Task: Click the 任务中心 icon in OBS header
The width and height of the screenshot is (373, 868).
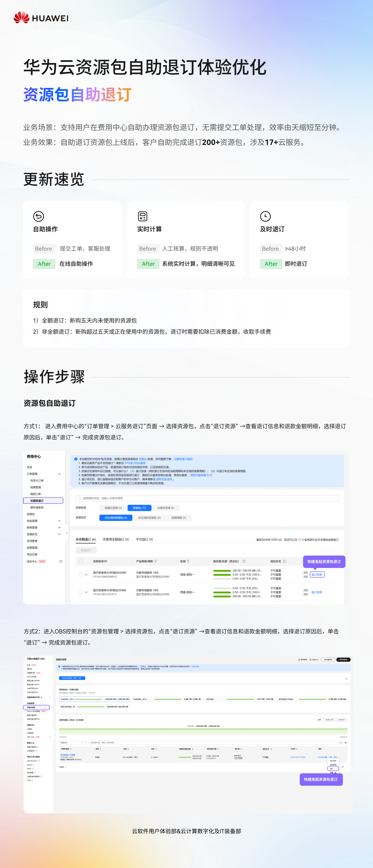Action: (311, 660)
